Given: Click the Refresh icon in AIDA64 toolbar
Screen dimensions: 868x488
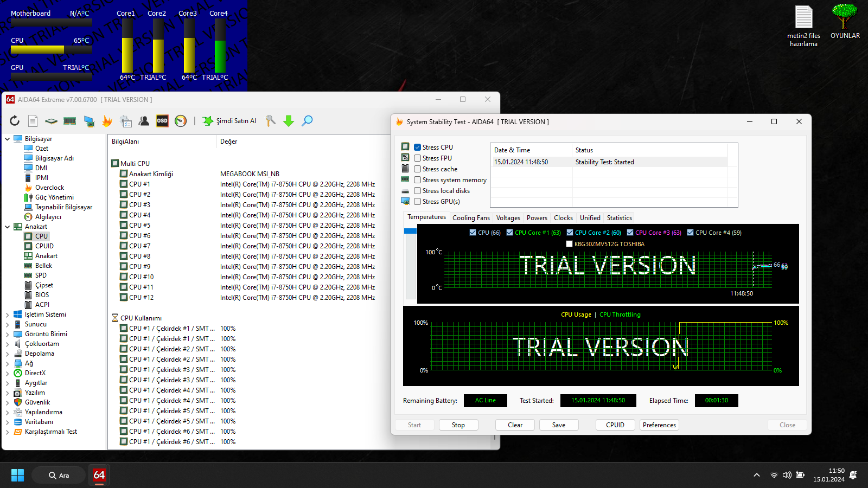Looking at the screenshot, I should click(15, 121).
